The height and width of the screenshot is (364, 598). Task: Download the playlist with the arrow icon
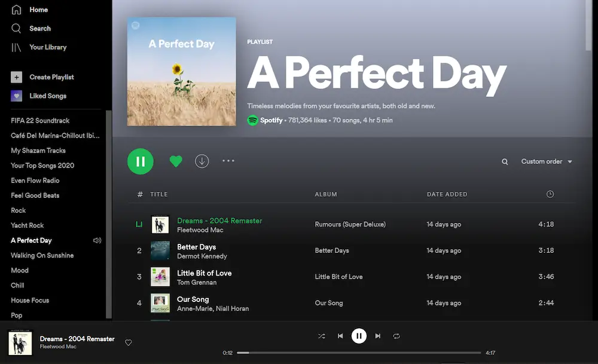tap(202, 161)
